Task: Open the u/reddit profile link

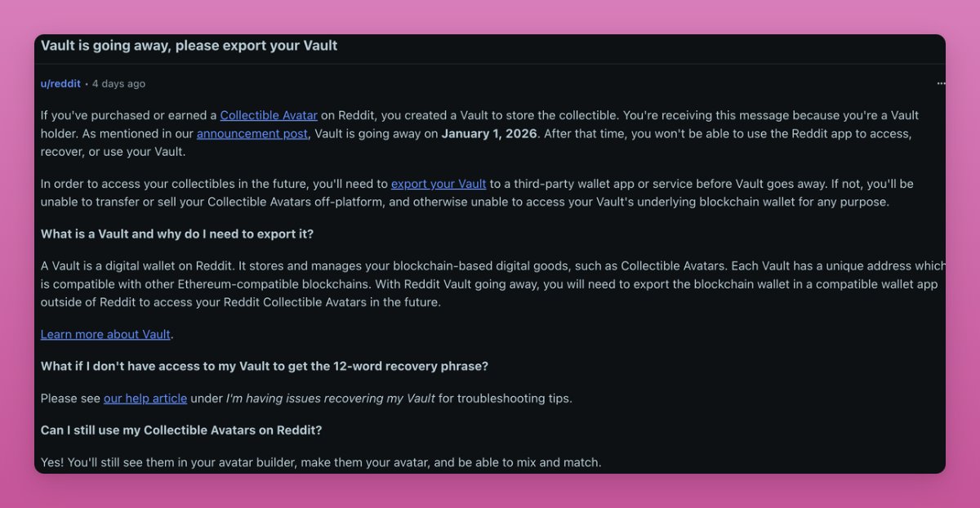Action: pos(60,83)
